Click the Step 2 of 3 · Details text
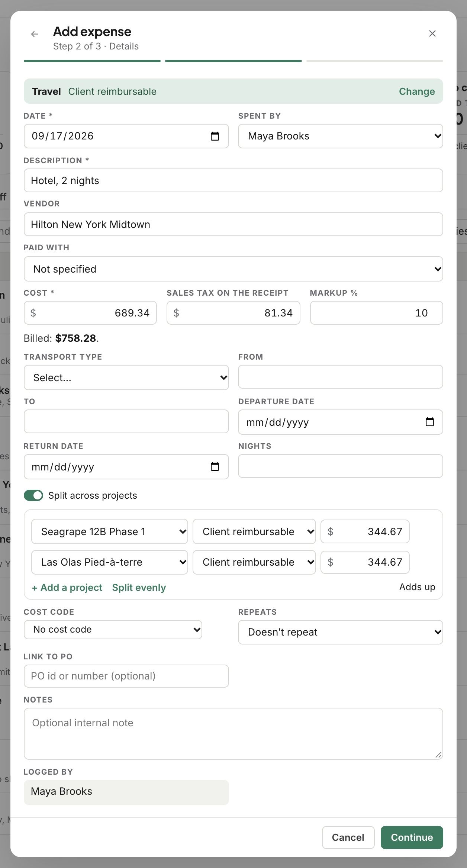The image size is (467, 868). 96,46
